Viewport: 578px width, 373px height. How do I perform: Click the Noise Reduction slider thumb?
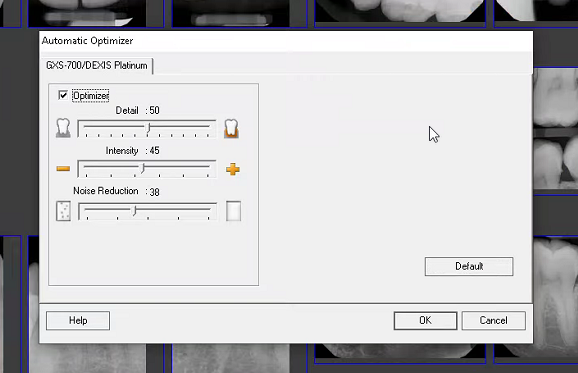click(135, 210)
